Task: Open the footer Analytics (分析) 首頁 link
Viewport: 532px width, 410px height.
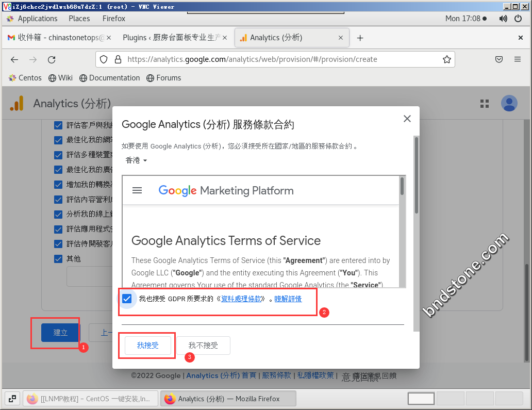Action: [x=221, y=375]
